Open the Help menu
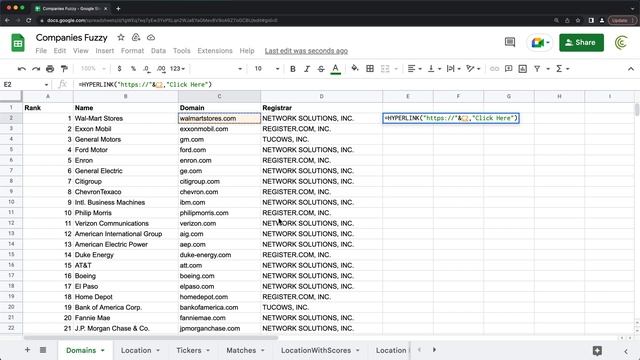Viewport: 640px width, 360px height. 247,51
